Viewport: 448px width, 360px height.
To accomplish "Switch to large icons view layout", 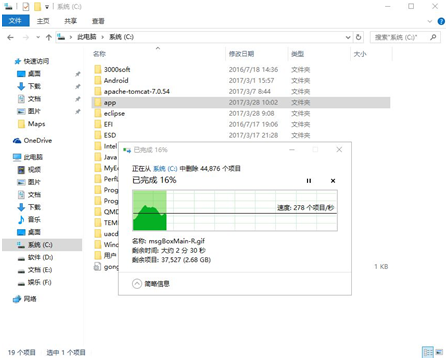I will 439,352.
